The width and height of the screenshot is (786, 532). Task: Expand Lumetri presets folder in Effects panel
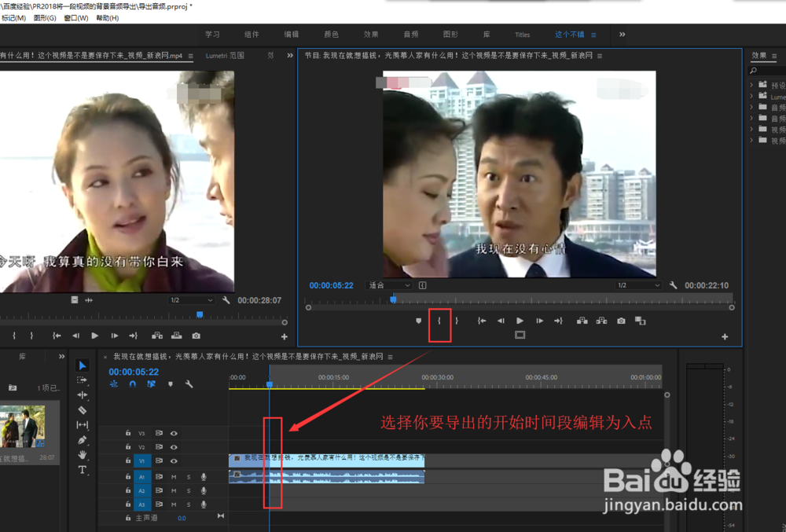click(751, 96)
